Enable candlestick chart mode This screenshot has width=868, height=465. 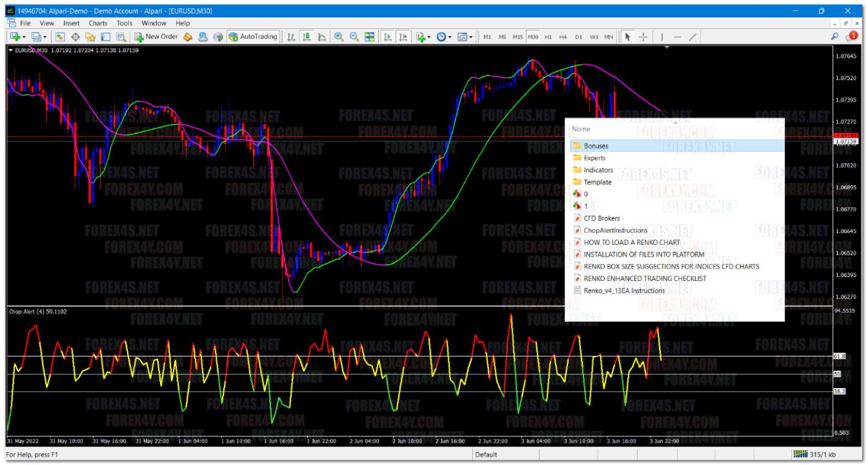pos(306,37)
